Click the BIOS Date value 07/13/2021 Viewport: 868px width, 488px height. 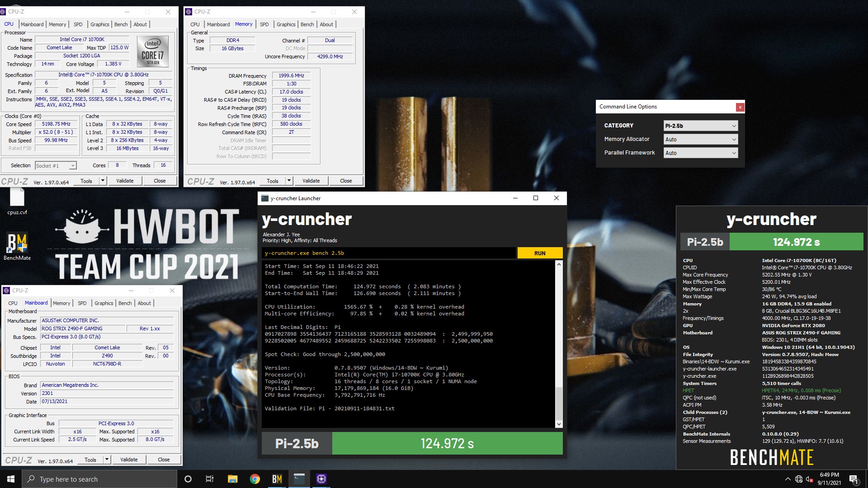[x=107, y=401]
